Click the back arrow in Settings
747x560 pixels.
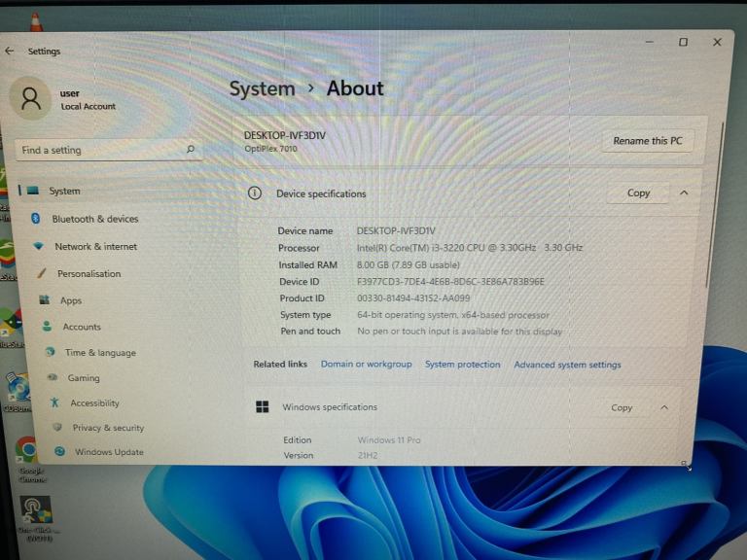click(10, 51)
